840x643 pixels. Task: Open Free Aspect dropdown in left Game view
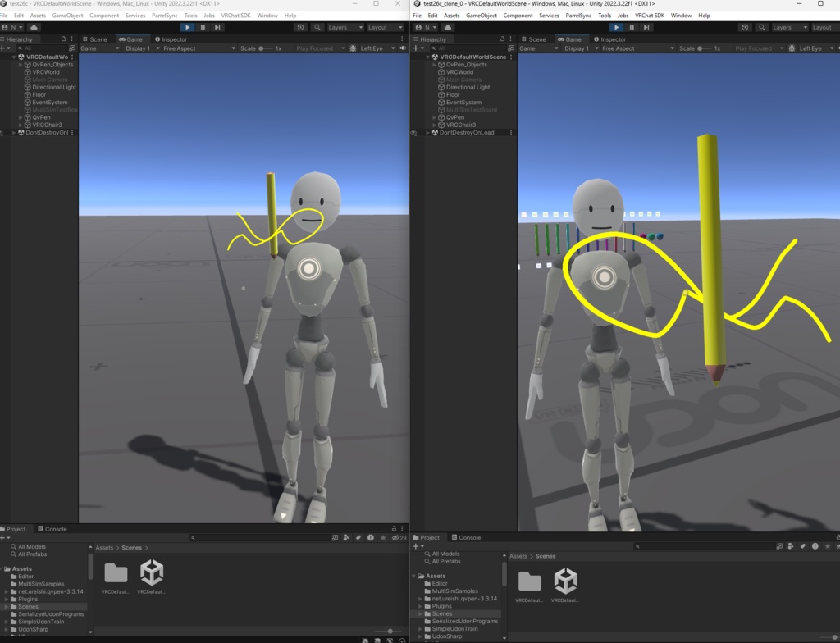coord(199,48)
